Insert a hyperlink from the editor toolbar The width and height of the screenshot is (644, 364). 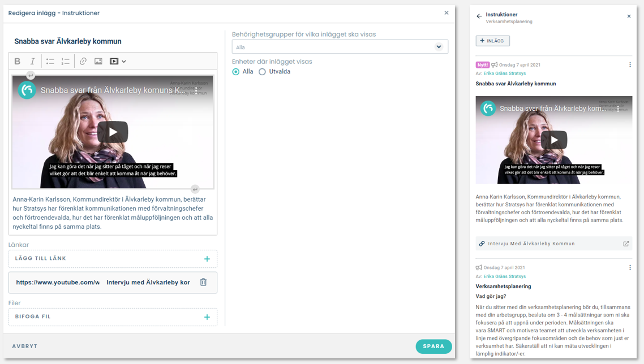pyautogui.click(x=83, y=61)
